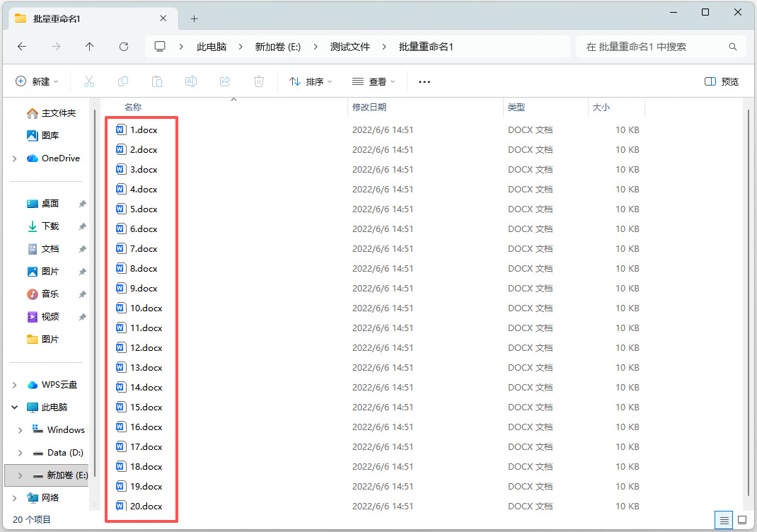Click the pinned 图片 library item
This screenshot has height=532, width=757.
pyautogui.click(x=43, y=272)
